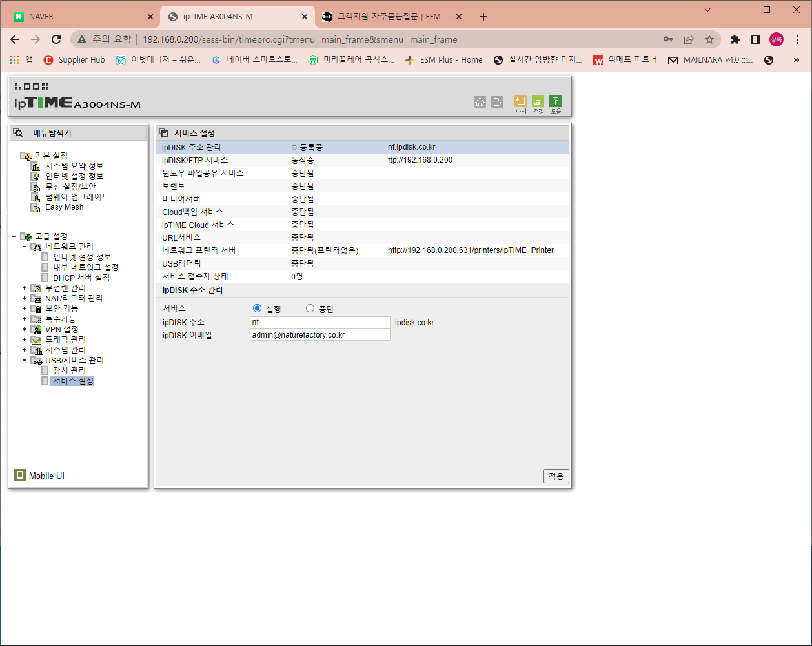812x646 pixels.
Task: Click the ipTIME home icon
Action: pos(480,101)
